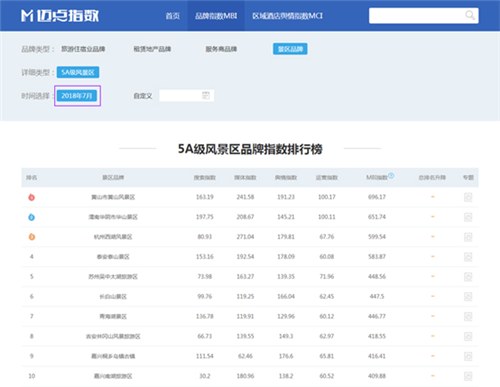Click the 自定义 custom date input
Image resolution: width=500 pixels, height=387 pixels.
coord(186,96)
